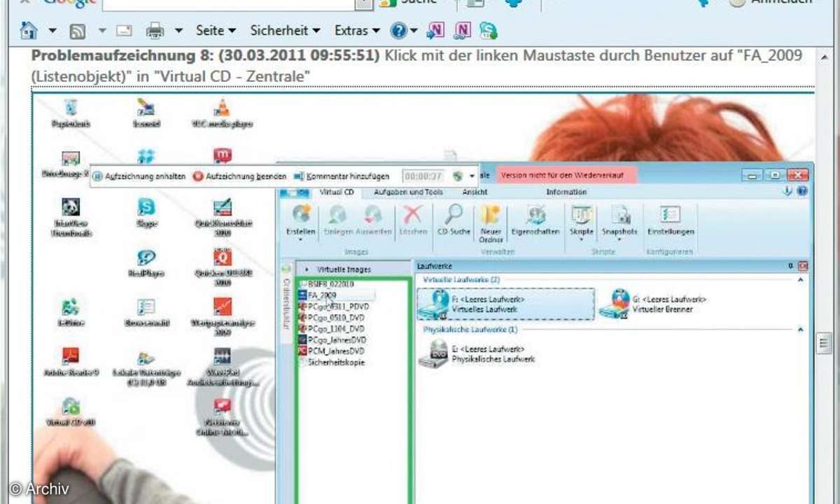Screen dimensions: 840x504
Task: Click the Skripte icon
Action: [x=582, y=214]
